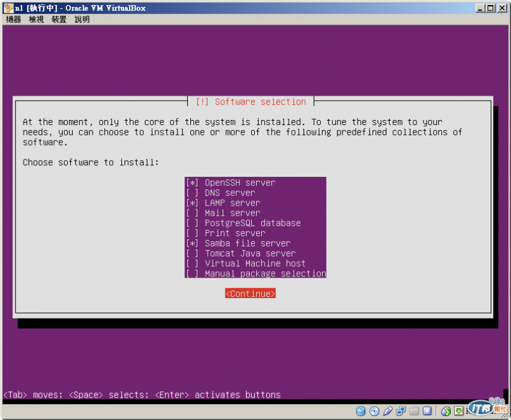Image resolution: width=511 pixels, height=420 pixels.
Task: Toggle the Tomcat Java server checkbox
Action: point(192,253)
